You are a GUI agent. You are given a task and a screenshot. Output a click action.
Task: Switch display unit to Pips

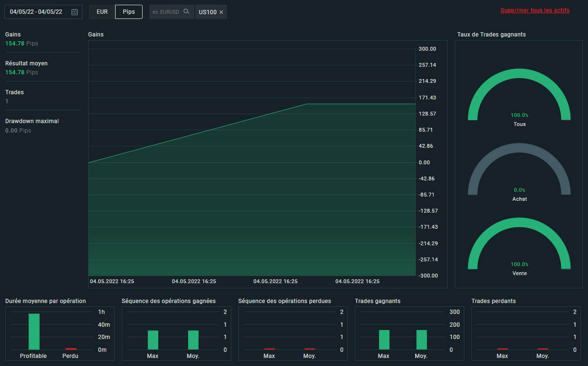pos(128,12)
